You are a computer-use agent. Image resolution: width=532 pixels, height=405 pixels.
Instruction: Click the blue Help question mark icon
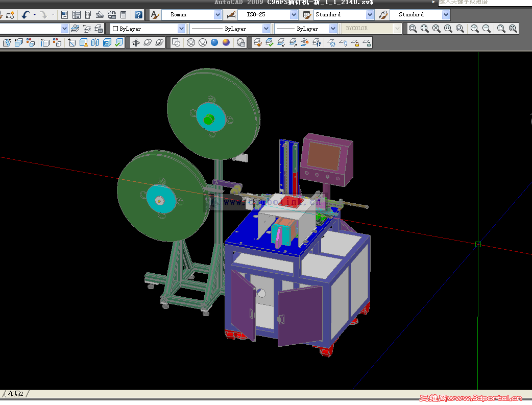point(138,15)
